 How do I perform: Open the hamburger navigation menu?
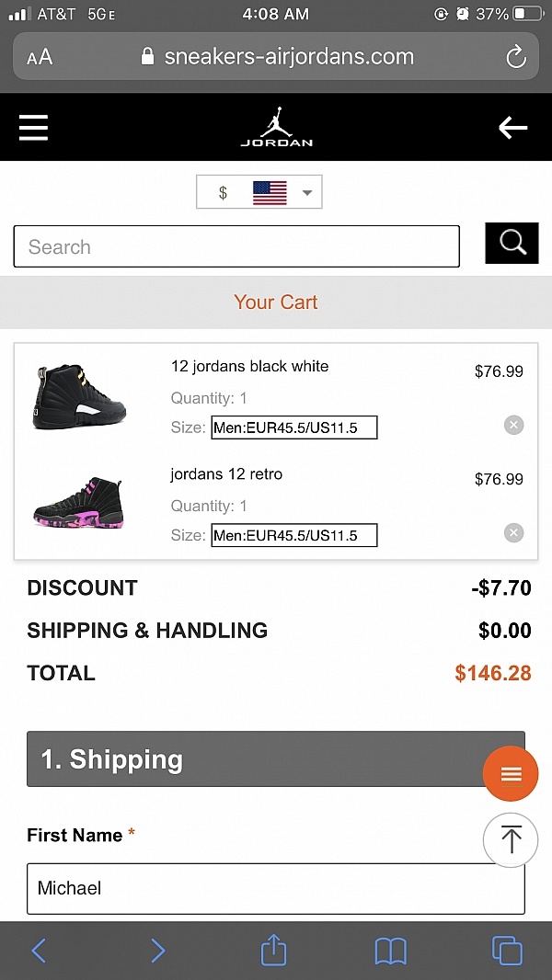(33, 127)
